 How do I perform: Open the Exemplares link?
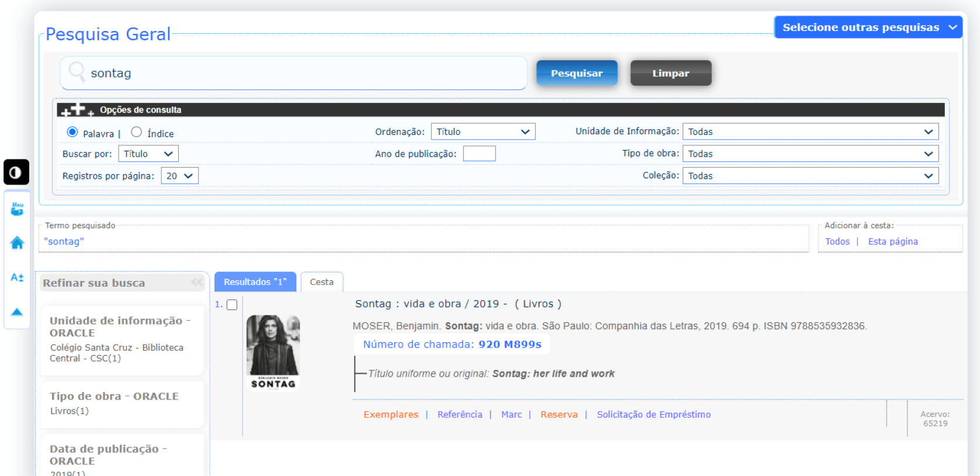coord(390,415)
